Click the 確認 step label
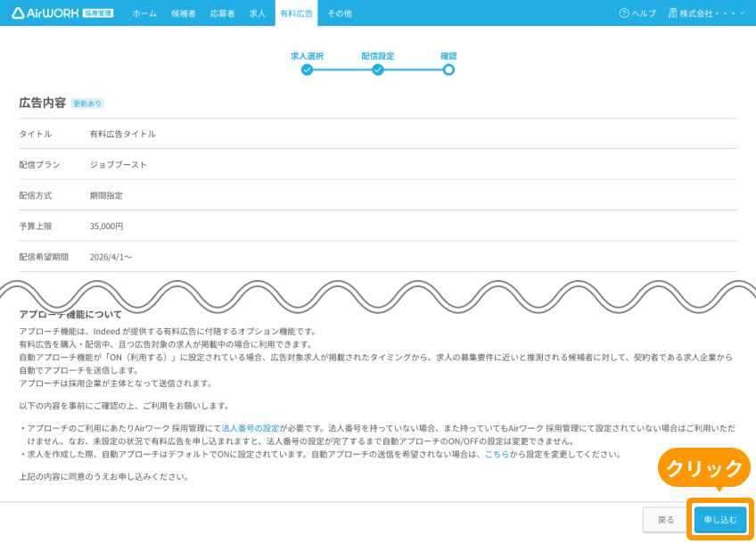Image resolution: width=756 pixels, height=544 pixels. click(449, 56)
